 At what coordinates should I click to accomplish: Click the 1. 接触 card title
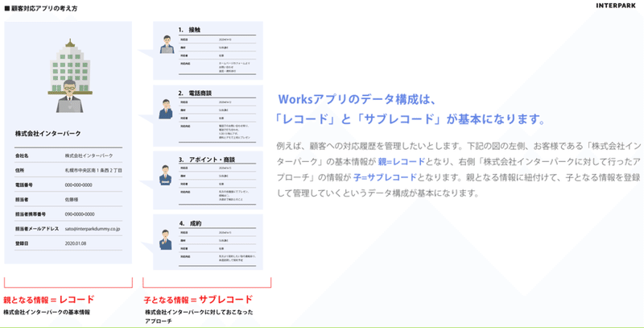pyautogui.click(x=189, y=30)
